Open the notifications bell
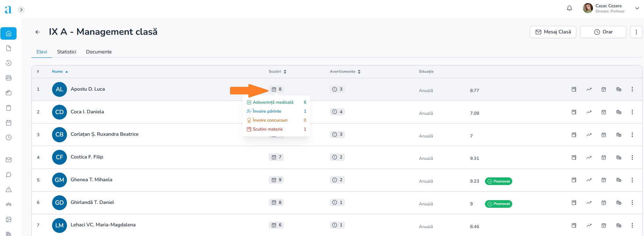This screenshot has width=644, height=236. [569, 8]
